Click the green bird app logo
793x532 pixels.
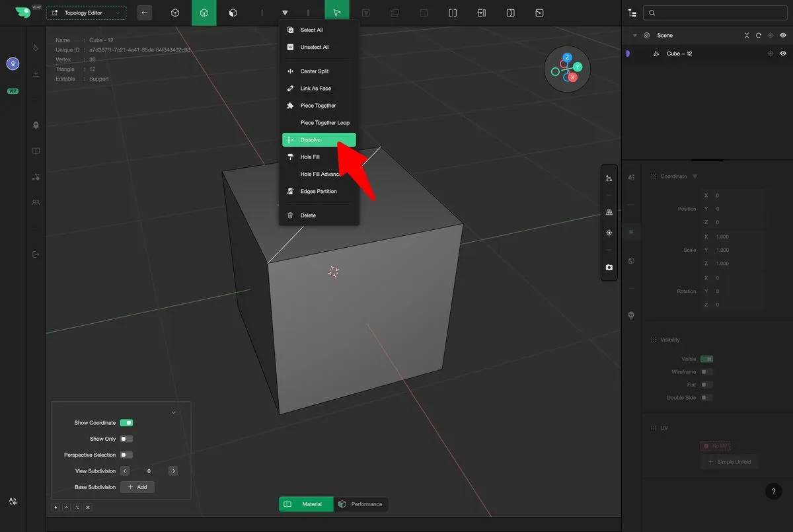pyautogui.click(x=22, y=13)
